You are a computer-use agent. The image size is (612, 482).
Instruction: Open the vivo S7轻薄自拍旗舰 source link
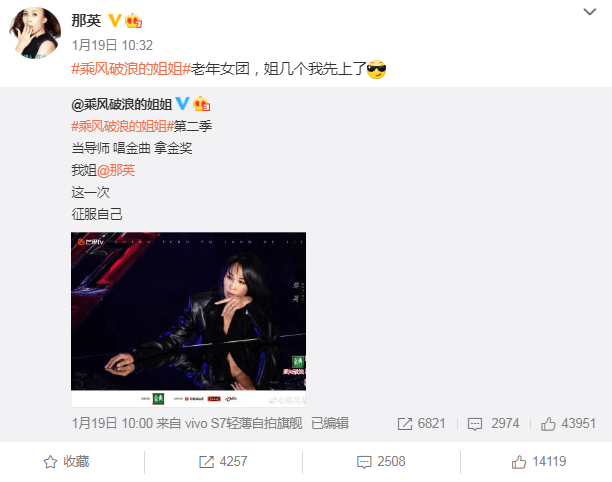(x=244, y=423)
